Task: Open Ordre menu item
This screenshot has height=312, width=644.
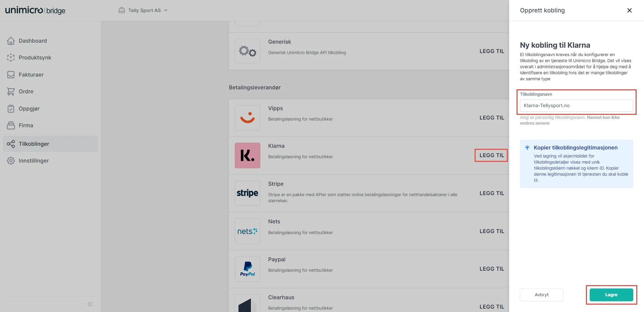Action: click(50, 91)
